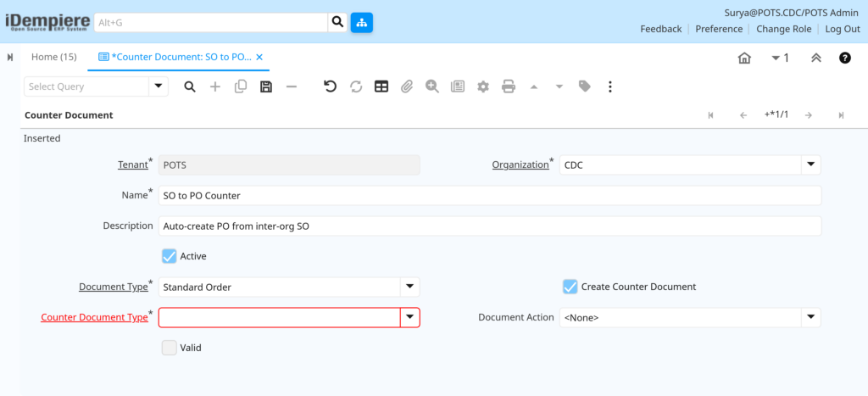Click the record counter +*1/1
Image resolution: width=868 pixels, height=396 pixels.
click(776, 114)
